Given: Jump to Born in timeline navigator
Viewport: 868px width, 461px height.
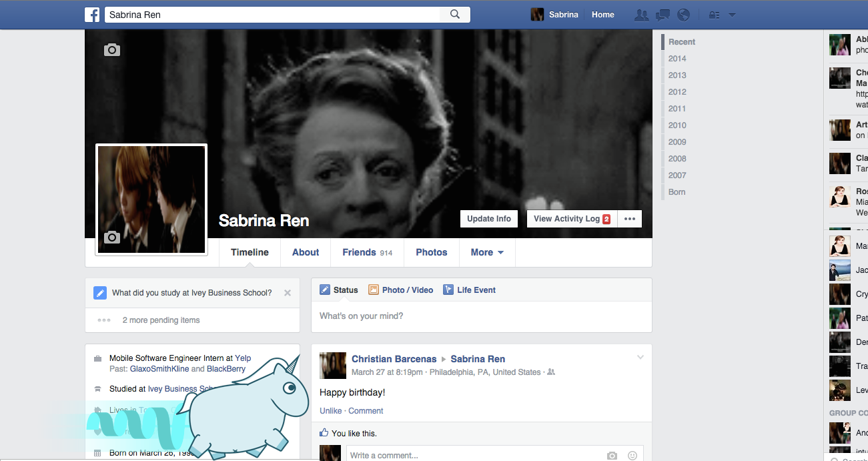Looking at the screenshot, I should [677, 192].
